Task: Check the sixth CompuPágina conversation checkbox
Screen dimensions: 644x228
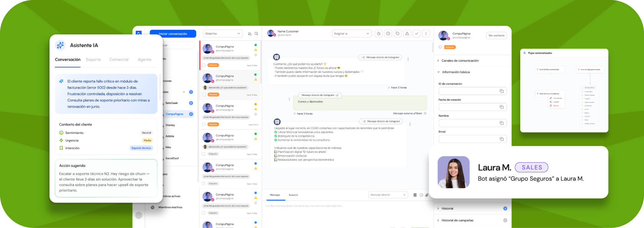Action: click(x=204, y=213)
